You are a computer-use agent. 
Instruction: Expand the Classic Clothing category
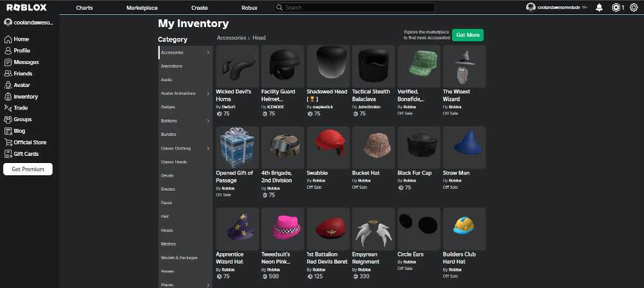point(185,148)
